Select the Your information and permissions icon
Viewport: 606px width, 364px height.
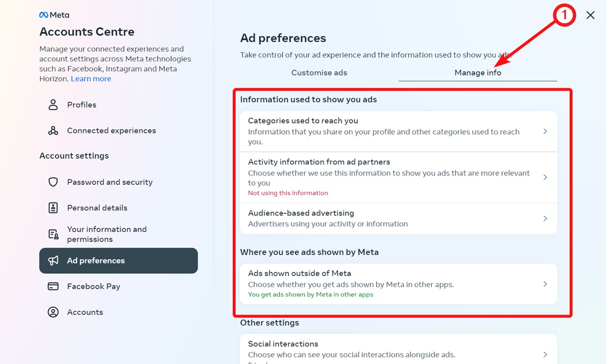(52, 234)
